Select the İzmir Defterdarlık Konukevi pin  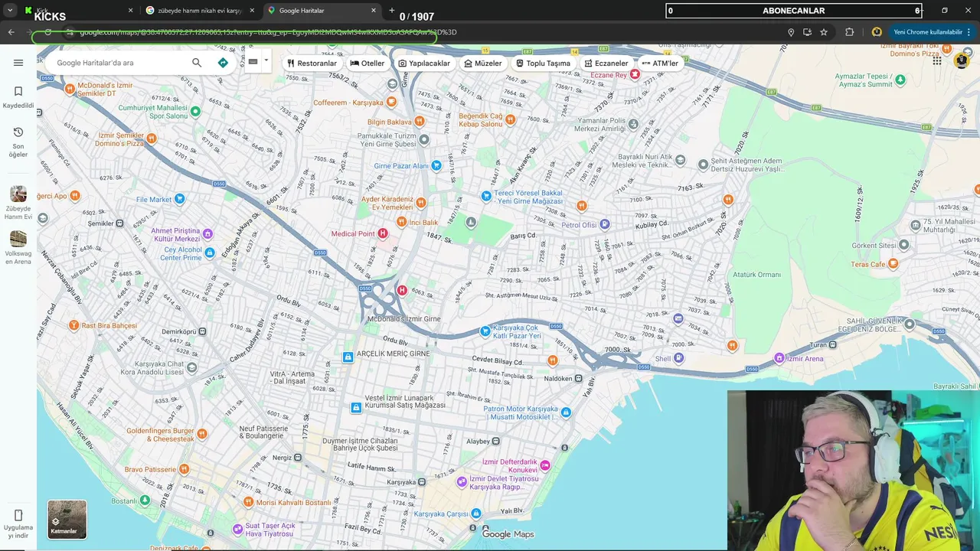545,465
